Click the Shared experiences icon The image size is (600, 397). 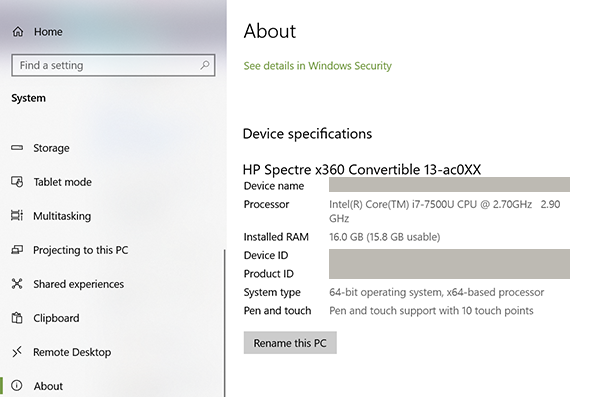(17, 284)
